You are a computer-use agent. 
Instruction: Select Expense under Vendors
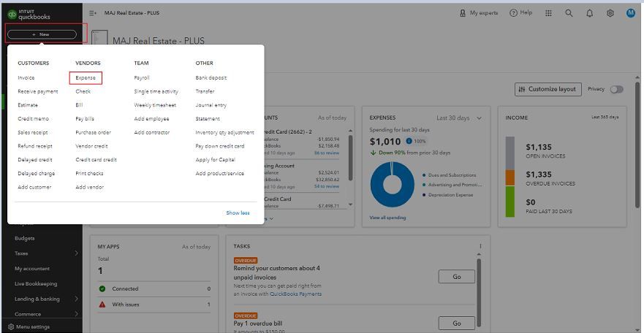(x=86, y=78)
